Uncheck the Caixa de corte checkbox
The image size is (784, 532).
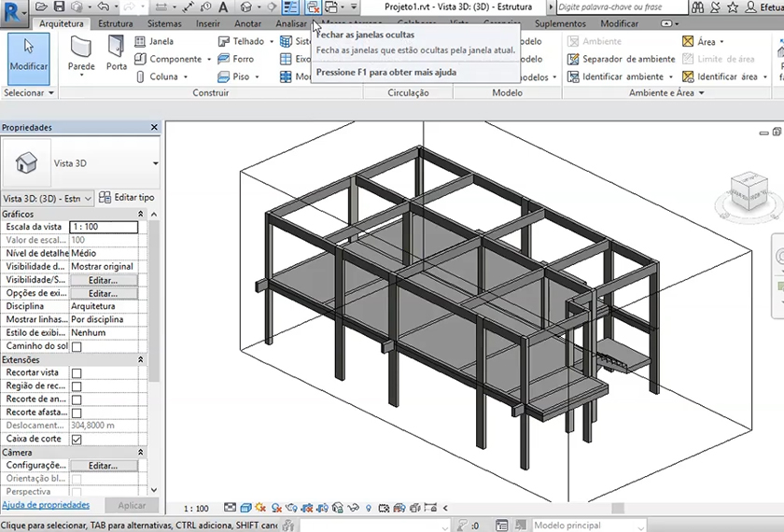(x=77, y=439)
